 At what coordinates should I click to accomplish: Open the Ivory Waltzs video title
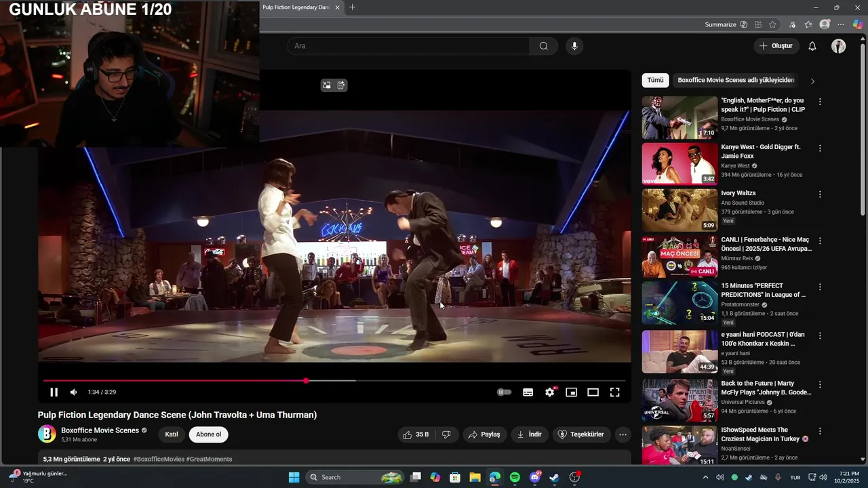(x=738, y=193)
